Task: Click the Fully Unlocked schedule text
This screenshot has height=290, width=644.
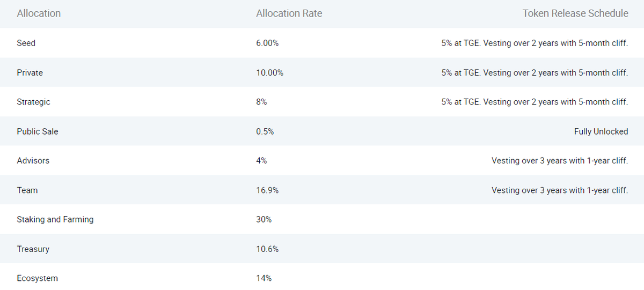Action: [x=601, y=131]
